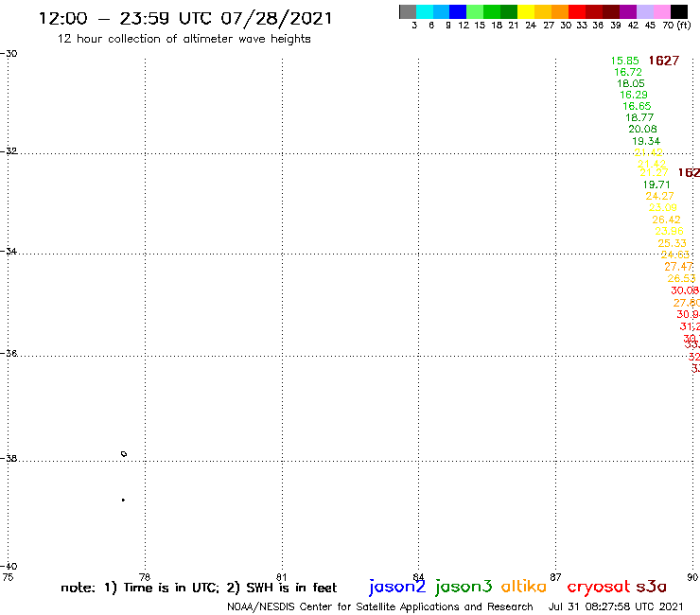
Task: Click the lavender swatch in the legend
Action: (644, 11)
